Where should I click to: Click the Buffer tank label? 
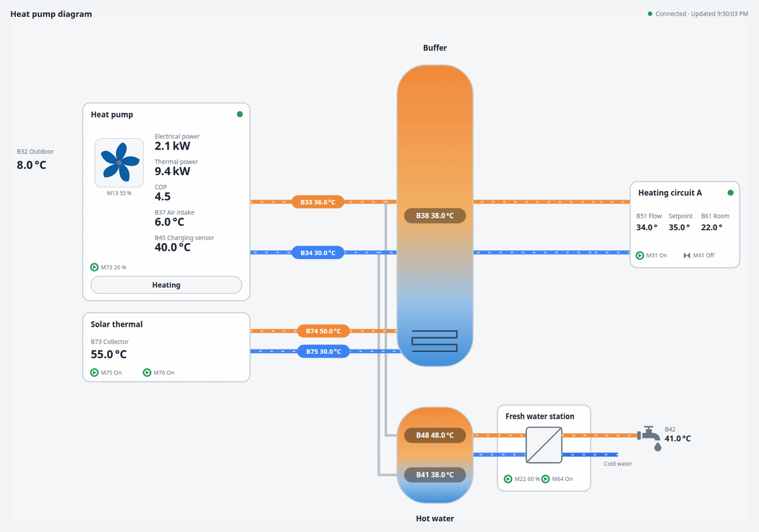435,48
